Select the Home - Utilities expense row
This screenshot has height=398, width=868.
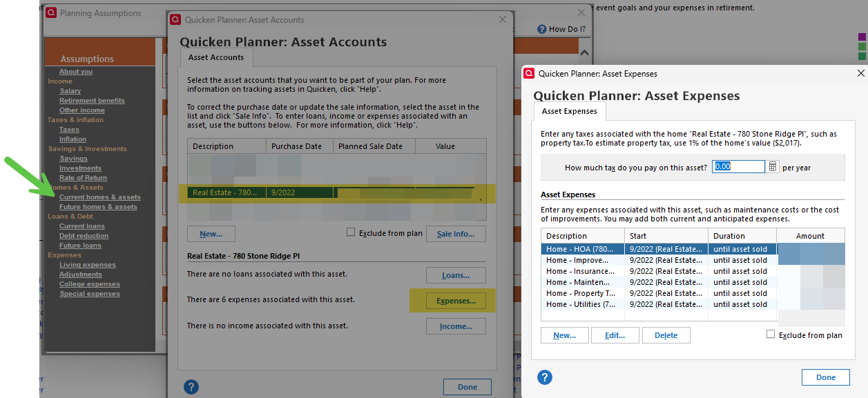point(693,304)
